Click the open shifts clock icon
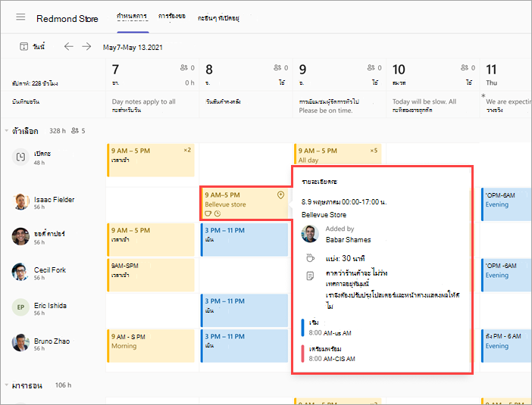 point(20,157)
